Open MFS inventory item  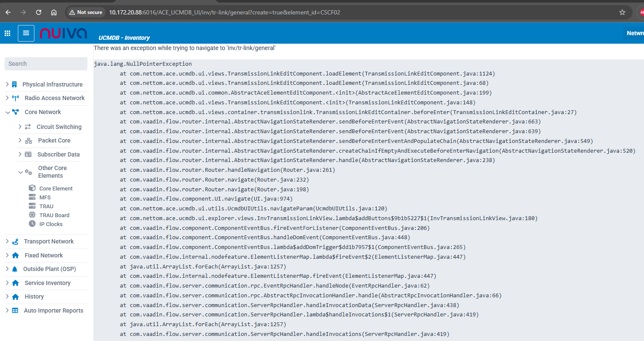(45, 197)
